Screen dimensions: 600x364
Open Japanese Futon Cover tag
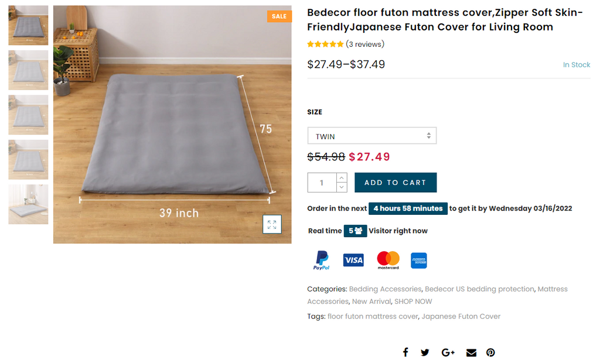(x=461, y=317)
